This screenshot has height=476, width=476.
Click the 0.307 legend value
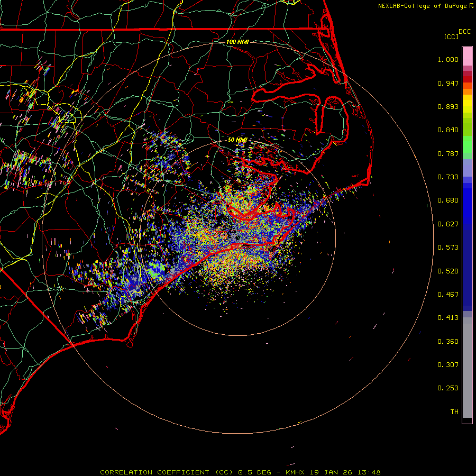[448, 365]
